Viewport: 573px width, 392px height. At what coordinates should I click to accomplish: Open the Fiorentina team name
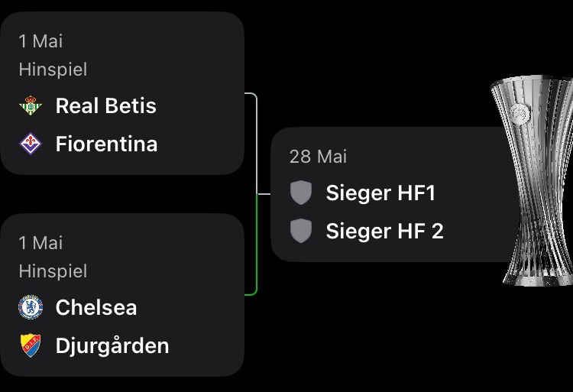click(106, 144)
